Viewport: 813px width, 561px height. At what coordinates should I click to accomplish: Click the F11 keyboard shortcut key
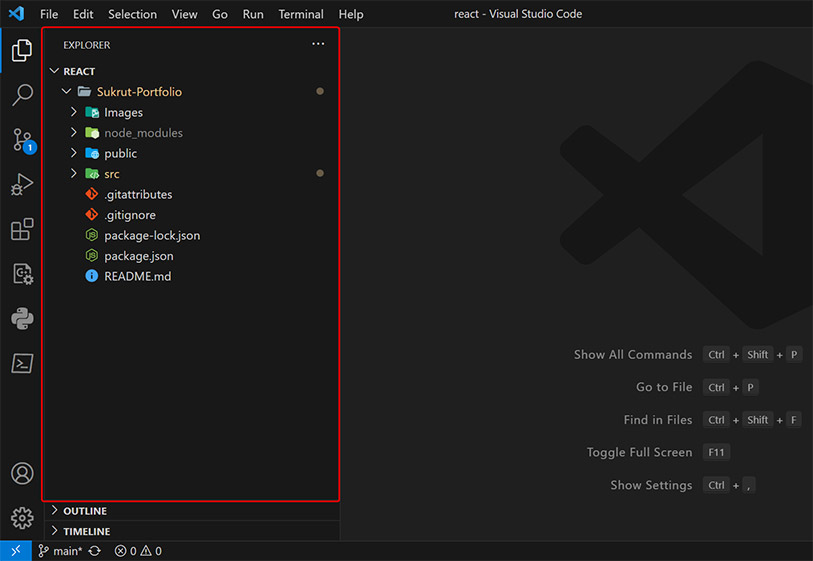tap(716, 453)
